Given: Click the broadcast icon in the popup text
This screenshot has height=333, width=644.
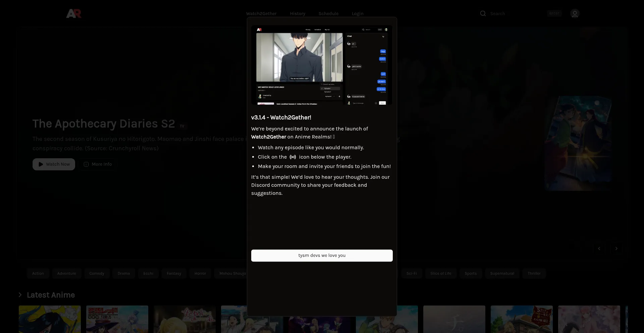Looking at the screenshot, I should (293, 157).
